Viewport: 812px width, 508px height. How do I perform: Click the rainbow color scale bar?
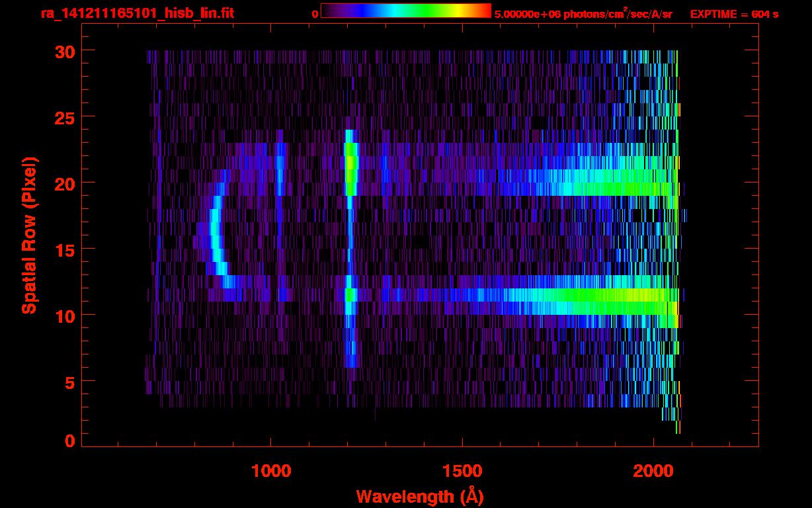pos(406,11)
